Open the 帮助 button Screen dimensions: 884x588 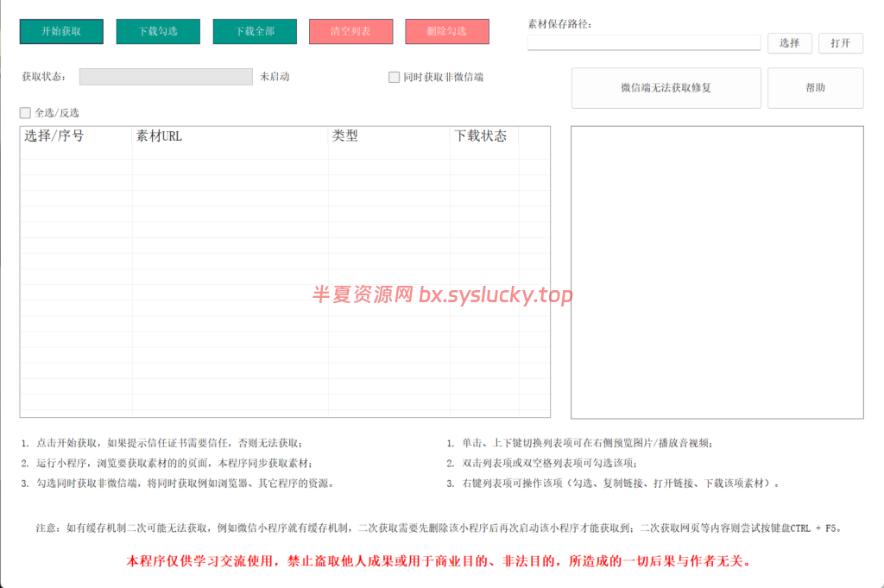coord(815,88)
